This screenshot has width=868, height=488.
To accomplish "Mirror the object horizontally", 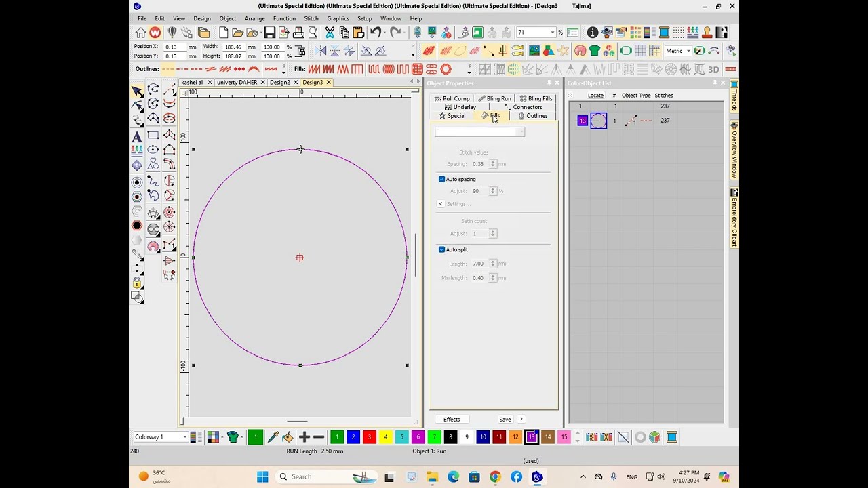I will tap(321, 51).
